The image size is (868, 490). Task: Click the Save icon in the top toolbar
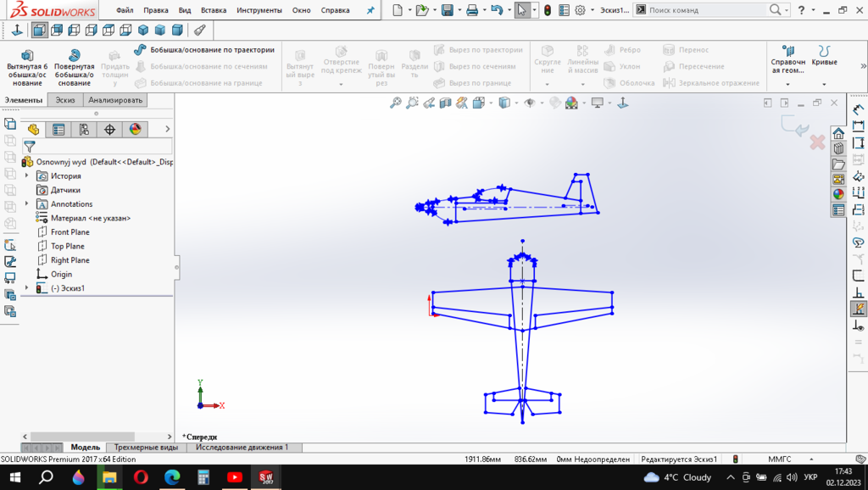(x=447, y=10)
